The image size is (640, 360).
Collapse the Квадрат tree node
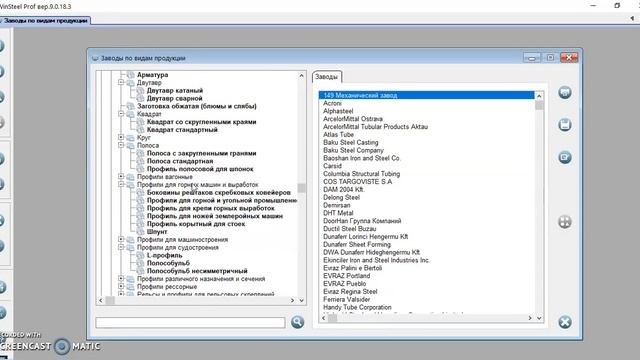(x=121, y=114)
